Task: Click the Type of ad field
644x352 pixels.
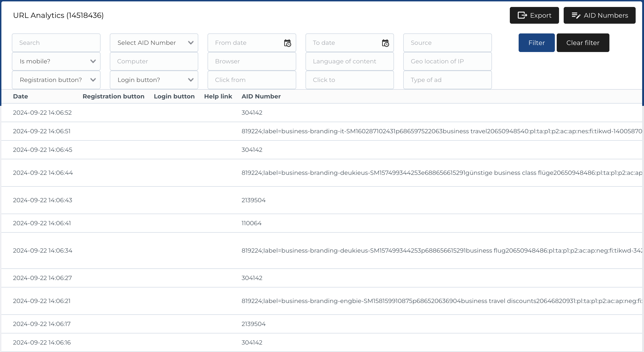Action: (447, 80)
